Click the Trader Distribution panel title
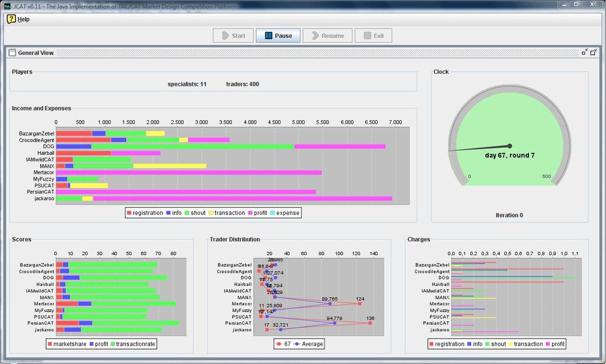 [234, 239]
